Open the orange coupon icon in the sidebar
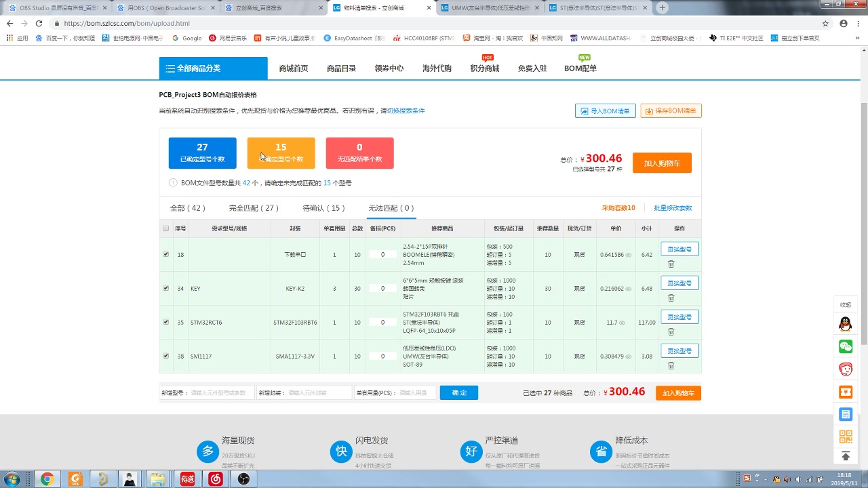Image resolution: width=868 pixels, height=488 pixels. [x=846, y=392]
